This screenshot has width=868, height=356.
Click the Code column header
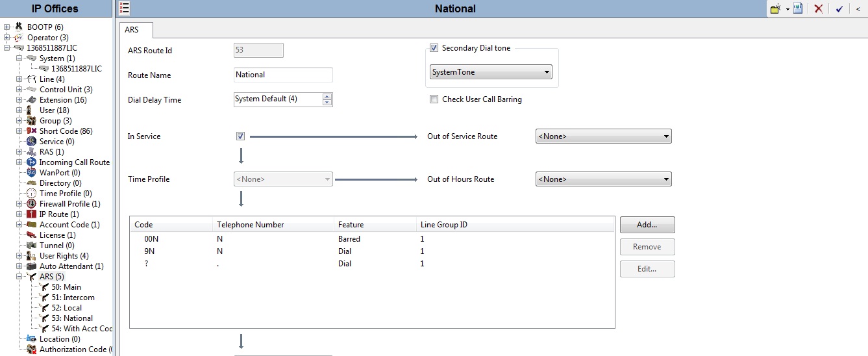[171, 225]
